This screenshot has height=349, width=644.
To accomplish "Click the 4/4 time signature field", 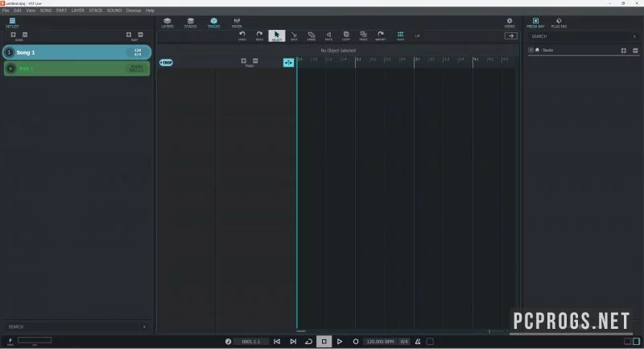I will pos(404,342).
